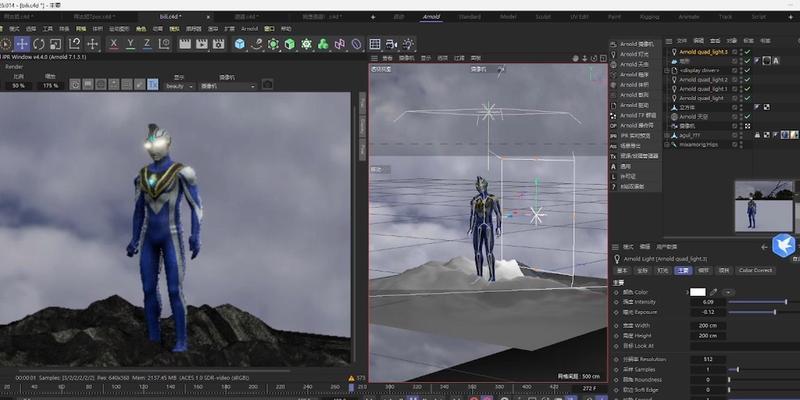
Task: Toggle the Z axis lock
Action: click(147, 44)
